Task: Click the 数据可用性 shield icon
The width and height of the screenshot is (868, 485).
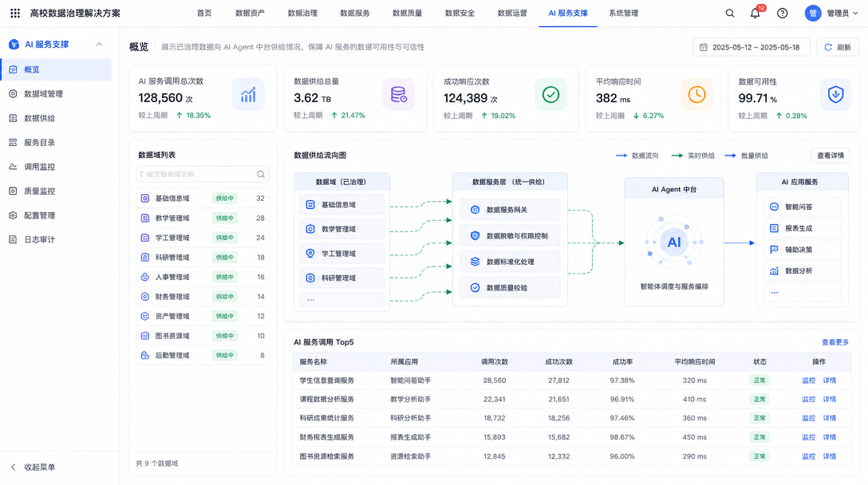Action: click(x=835, y=95)
